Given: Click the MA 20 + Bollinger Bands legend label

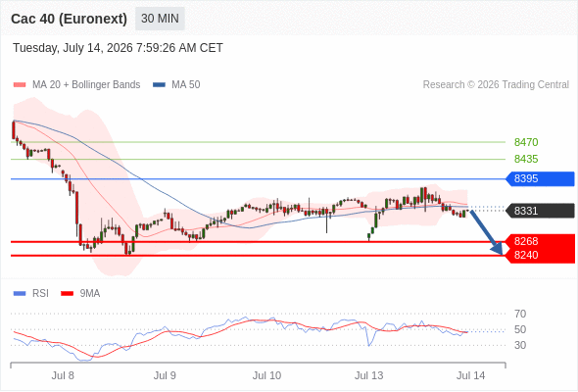Looking at the screenshot, I should click(x=86, y=85).
